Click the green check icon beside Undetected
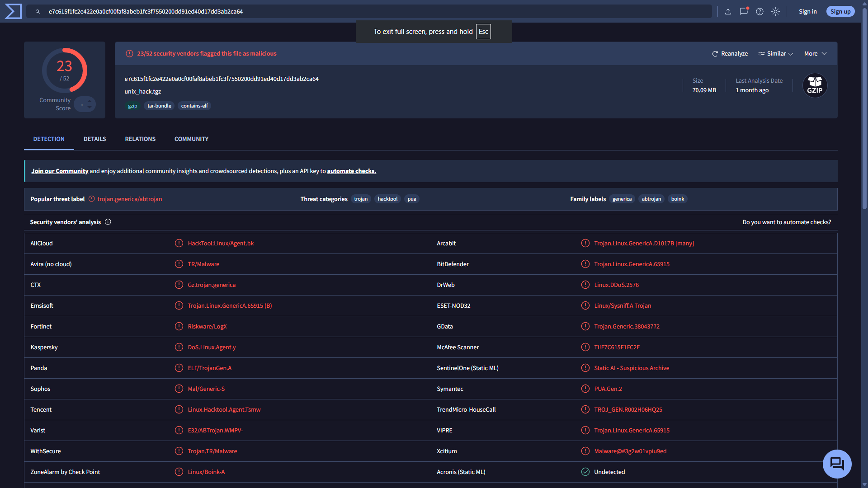 click(585, 472)
